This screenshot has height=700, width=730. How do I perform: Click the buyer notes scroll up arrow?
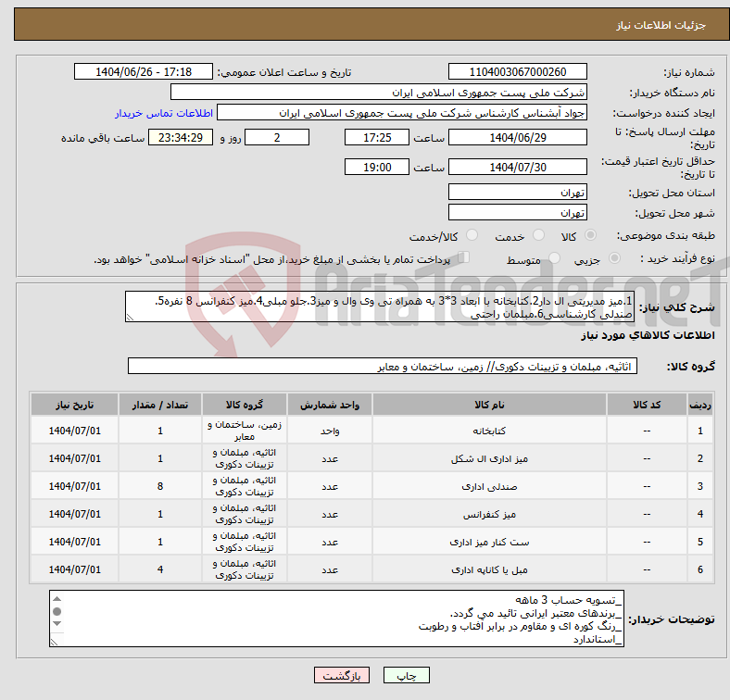(x=57, y=599)
